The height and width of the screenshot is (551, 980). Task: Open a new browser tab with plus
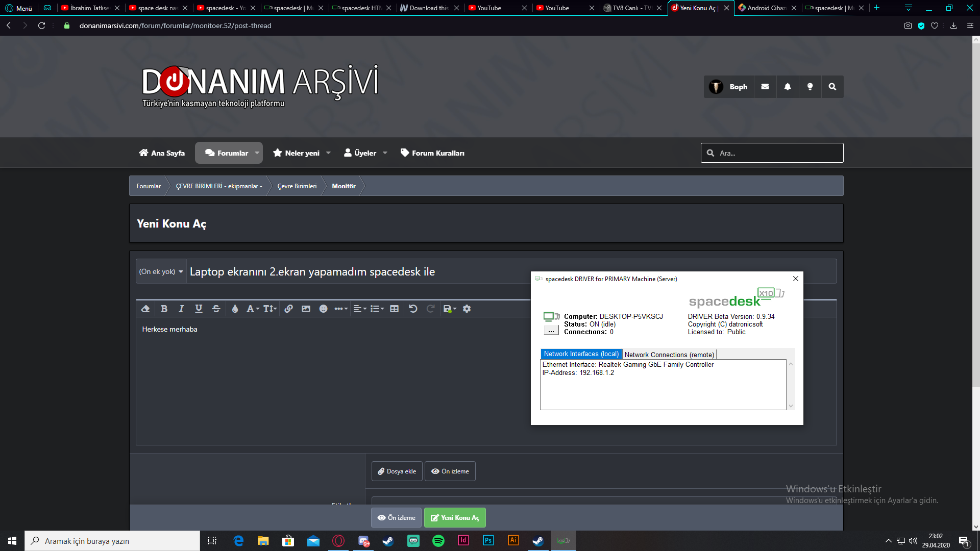click(x=876, y=8)
